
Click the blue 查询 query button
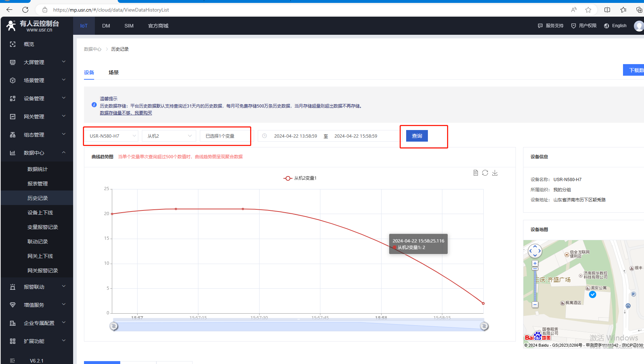[417, 136]
